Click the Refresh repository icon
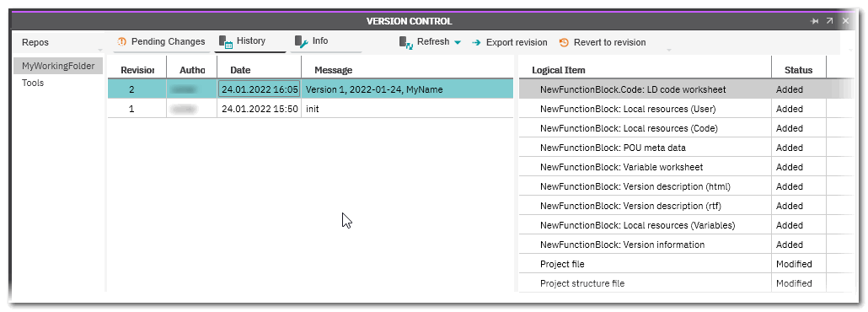The height and width of the screenshot is (312, 868). (x=406, y=43)
